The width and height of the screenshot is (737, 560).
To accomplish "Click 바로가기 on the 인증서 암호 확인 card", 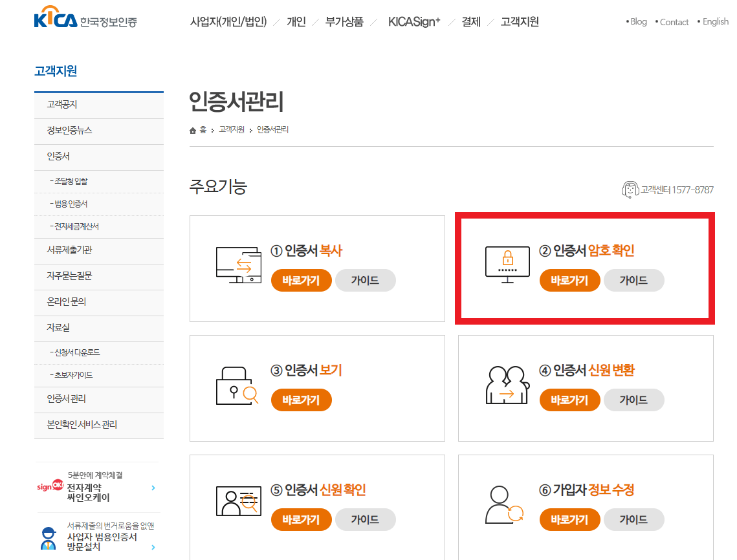I will tap(569, 281).
